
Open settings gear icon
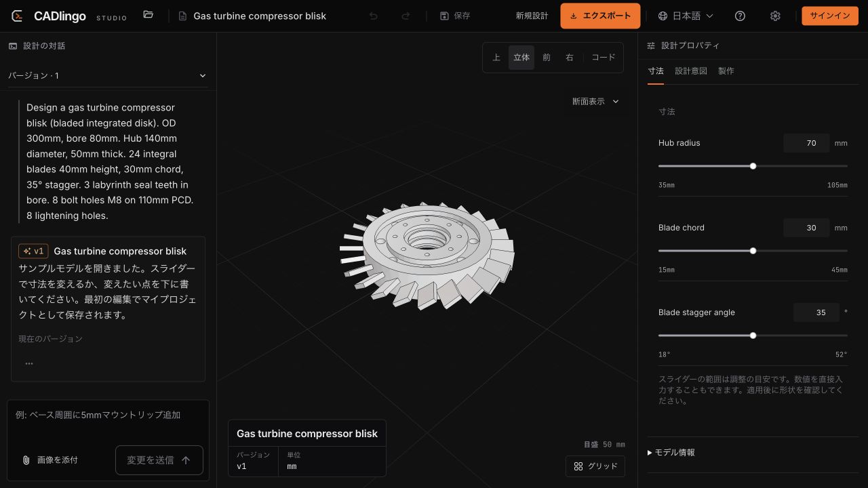[x=775, y=16]
